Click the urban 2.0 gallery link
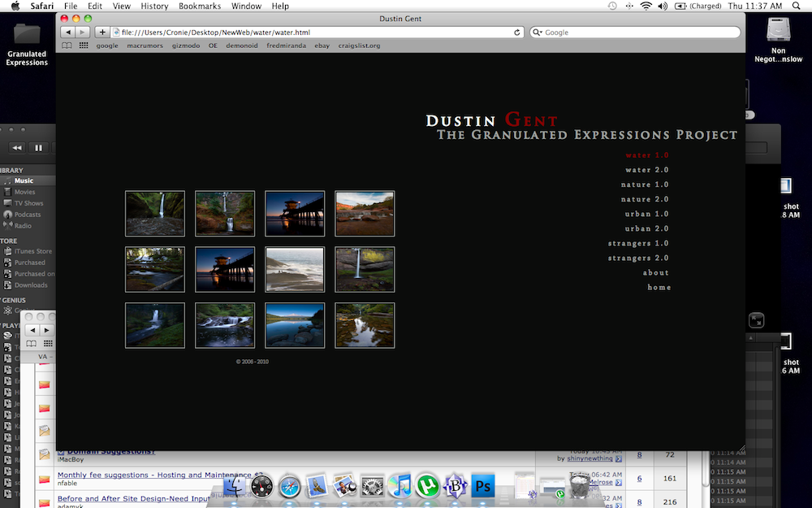Image resolution: width=812 pixels, height=508 pixels. 647,228
